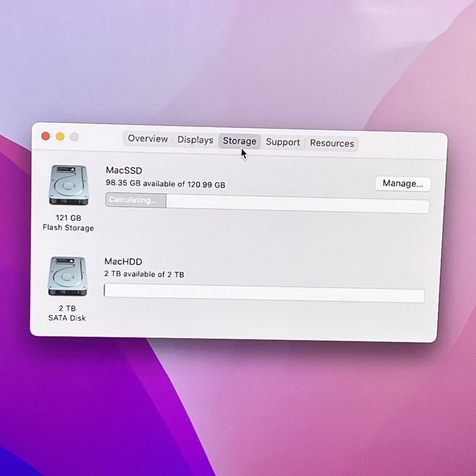Click the greyed-out zoom window button
The image size is (476, 476).
pyautogui.click(x=74, y=137)
